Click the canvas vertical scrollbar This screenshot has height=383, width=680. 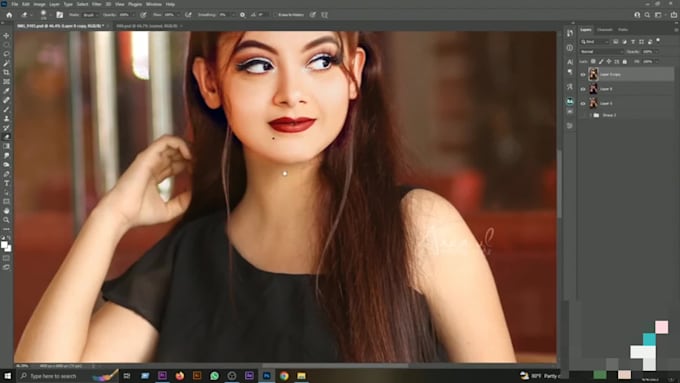pos(559,184)
